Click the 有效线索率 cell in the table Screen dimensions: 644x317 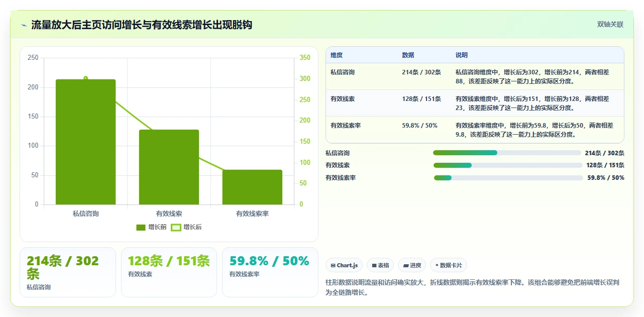(x=346, y=125)
